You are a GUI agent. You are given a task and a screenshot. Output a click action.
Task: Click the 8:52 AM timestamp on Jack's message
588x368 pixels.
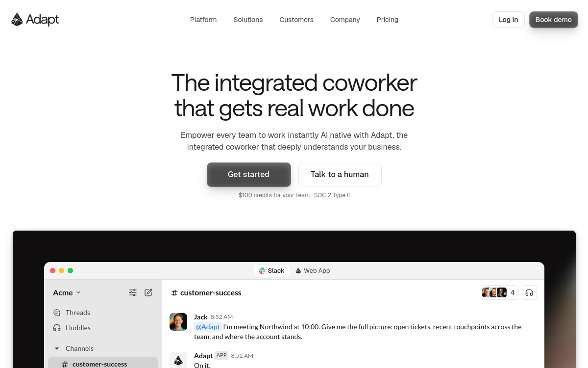tap(221, 317)
